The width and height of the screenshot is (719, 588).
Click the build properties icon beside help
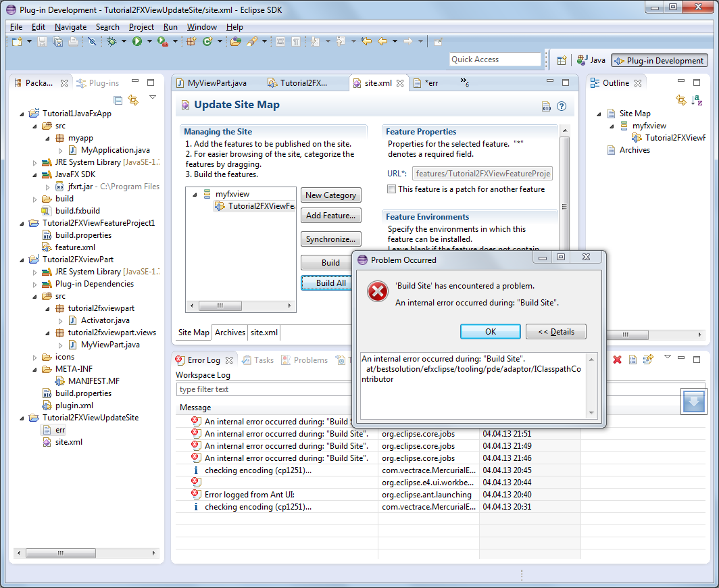pos(547,106)
